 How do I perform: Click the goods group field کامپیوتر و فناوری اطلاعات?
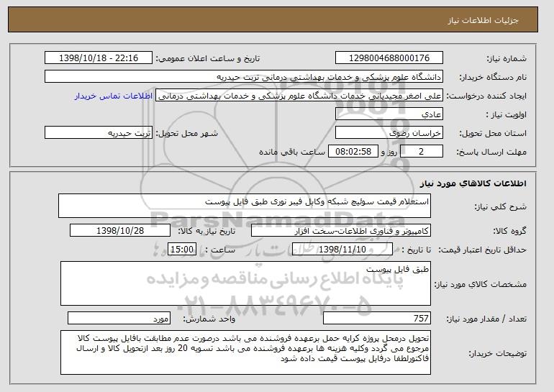click(x=341, y=231)
